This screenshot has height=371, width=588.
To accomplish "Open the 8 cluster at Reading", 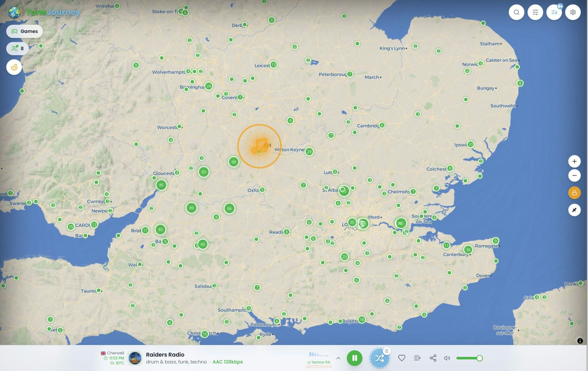I will tap(287, 232).
